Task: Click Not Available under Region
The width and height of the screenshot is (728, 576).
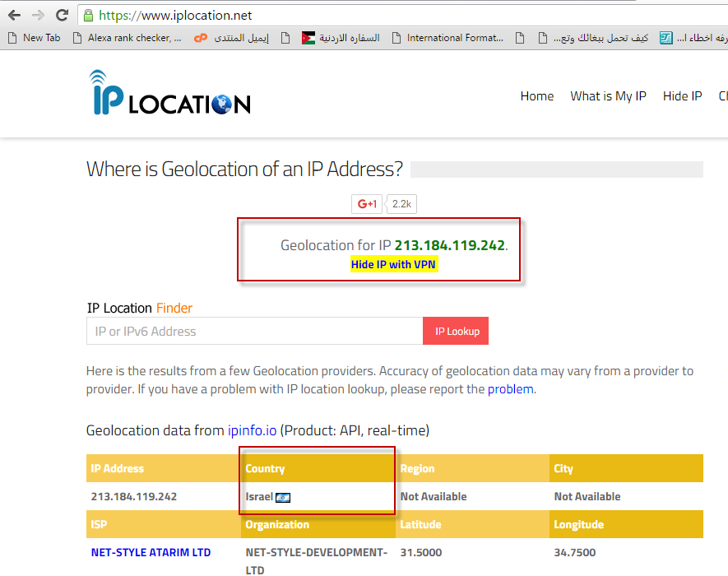Action: [434, 496]
